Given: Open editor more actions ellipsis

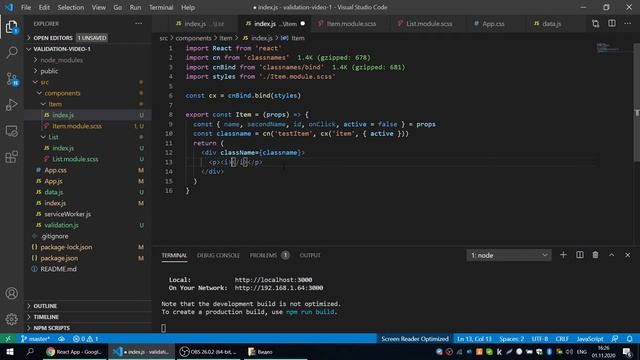Looking at the screenshot, I should 628,24.
